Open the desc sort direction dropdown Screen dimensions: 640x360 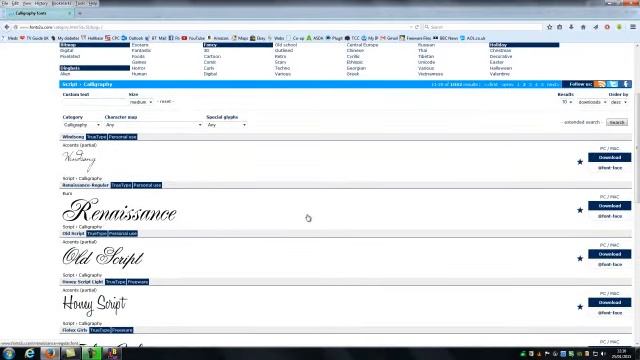[619, 102]
